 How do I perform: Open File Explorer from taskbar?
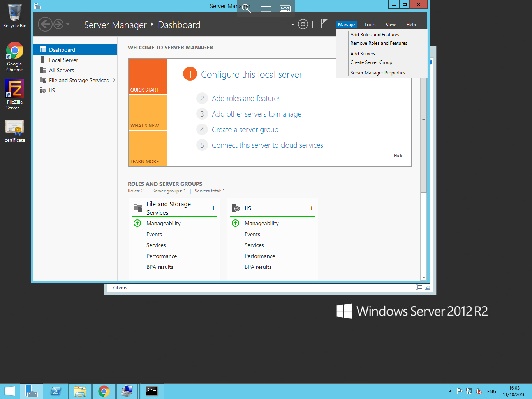pyautogui.click(x=80, y=391)
